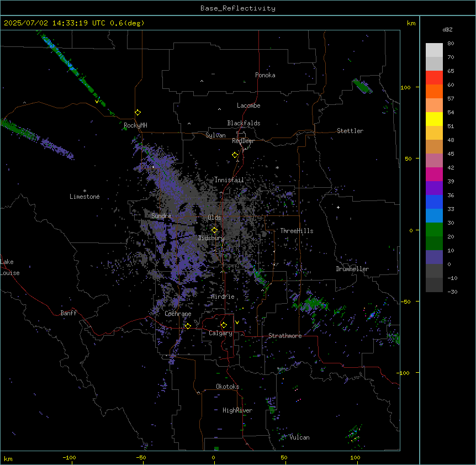Click the asterisk marker east of Innisfail
Screen dimensions: 476x465
coord(277,167)
